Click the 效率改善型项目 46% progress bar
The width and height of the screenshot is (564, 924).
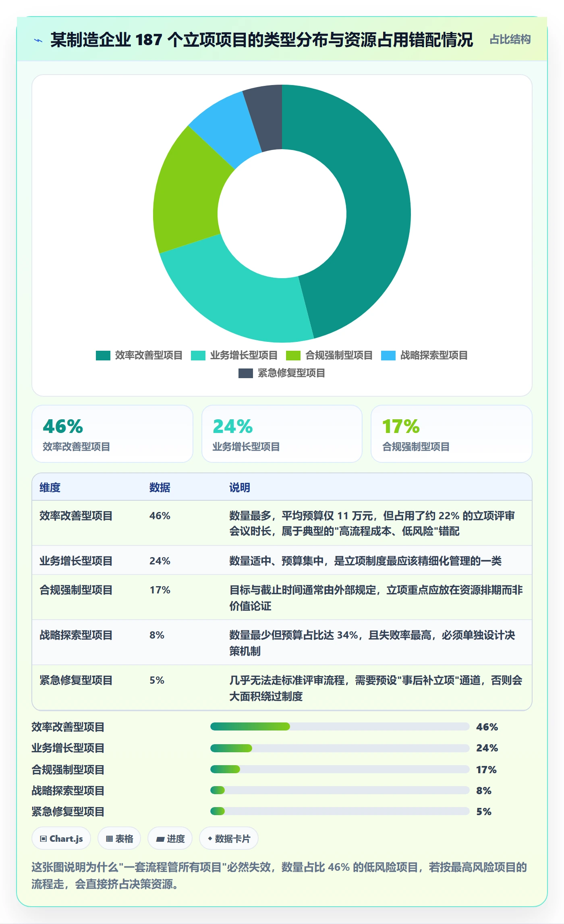click(x=340, y=726)
